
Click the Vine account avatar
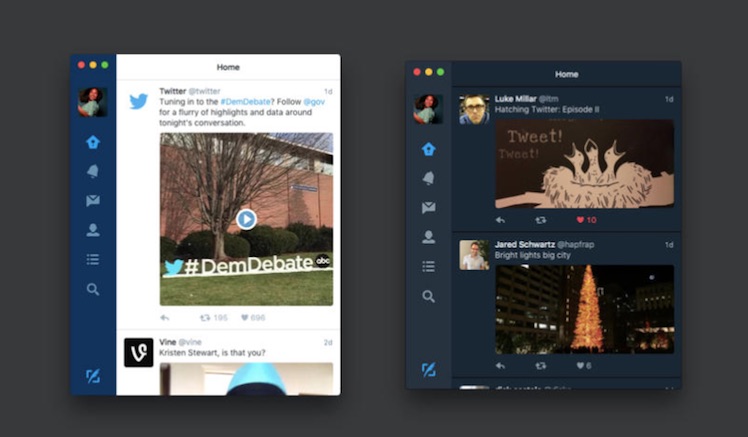coord(138,352)
